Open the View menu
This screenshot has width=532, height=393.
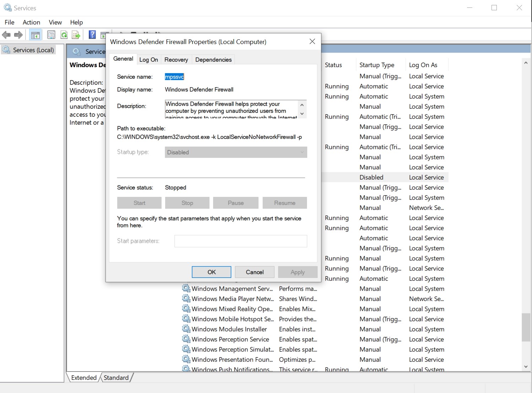coord(55,22)
